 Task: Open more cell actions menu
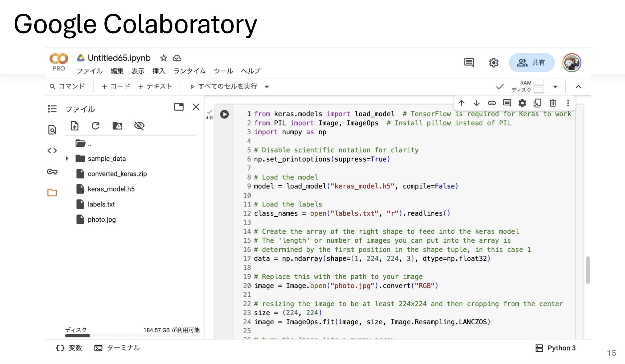pos(568,103)
